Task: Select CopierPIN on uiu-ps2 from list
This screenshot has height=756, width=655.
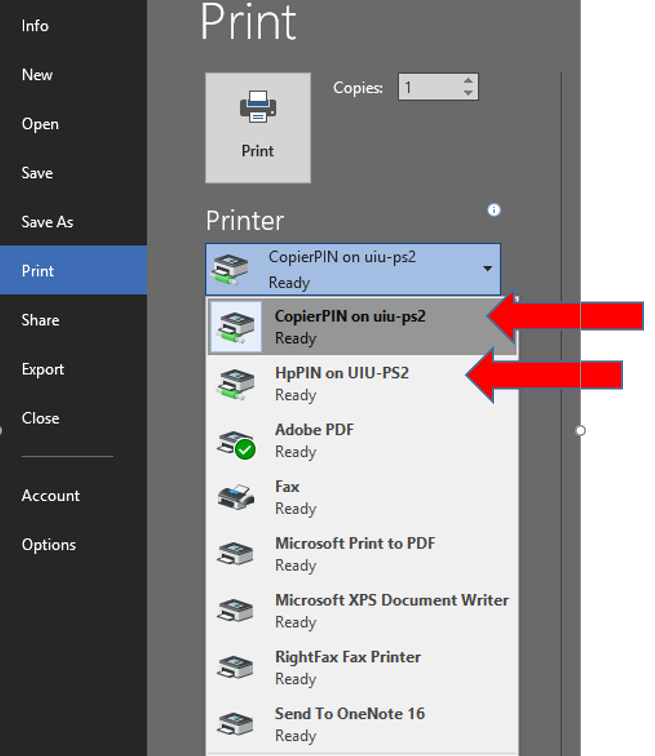Action: (350, 326)
